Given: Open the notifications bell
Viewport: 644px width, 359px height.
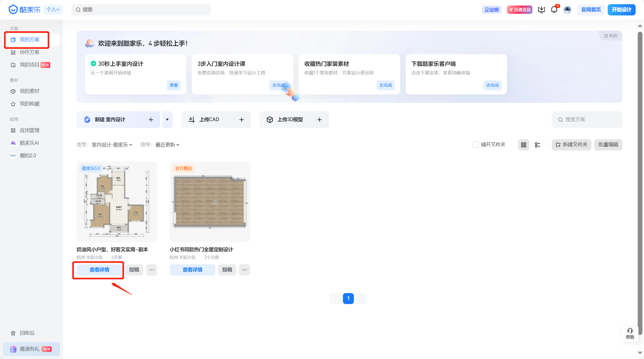Looking at the screenshot, I should click(x=554, y=10).
